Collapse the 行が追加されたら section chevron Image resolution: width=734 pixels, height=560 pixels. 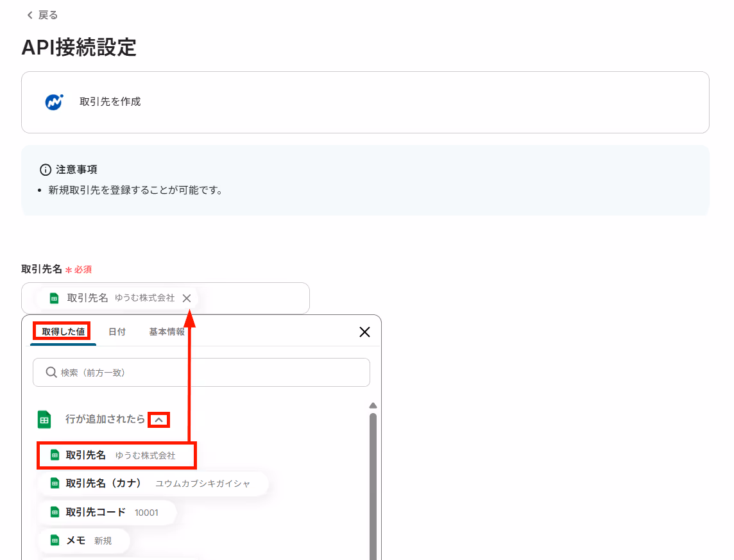tap(158, 420)
